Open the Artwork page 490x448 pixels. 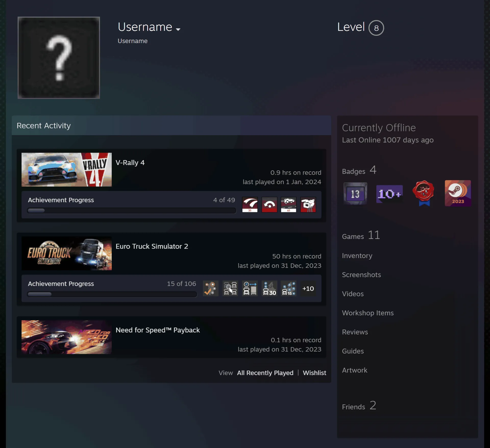tap(355, 370)
